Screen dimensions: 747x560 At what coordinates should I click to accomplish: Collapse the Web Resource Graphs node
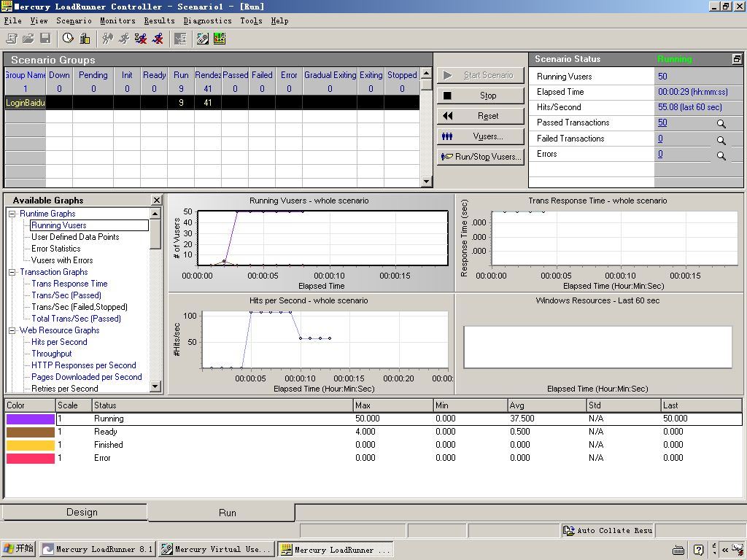(x=12, y=330)
